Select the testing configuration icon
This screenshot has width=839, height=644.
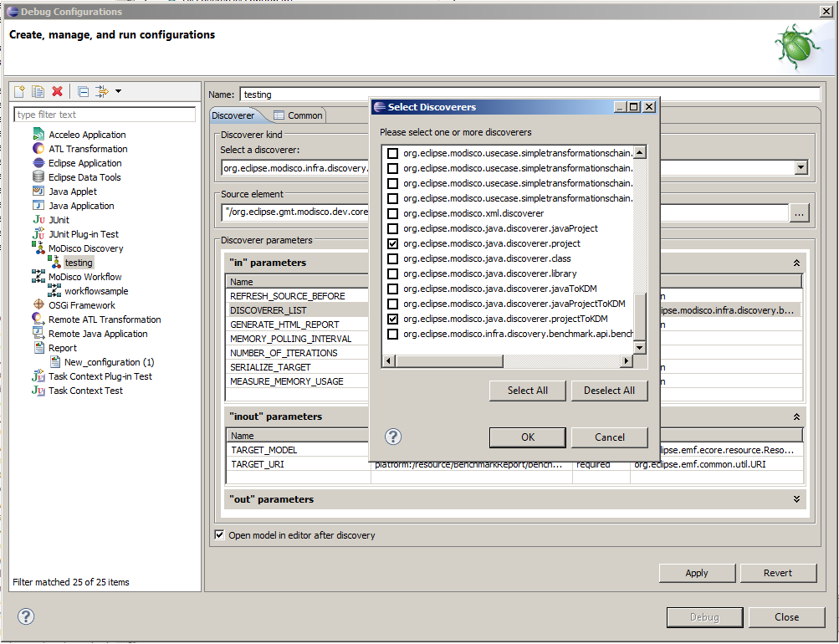pyautogui.click(x=54, y=262)
